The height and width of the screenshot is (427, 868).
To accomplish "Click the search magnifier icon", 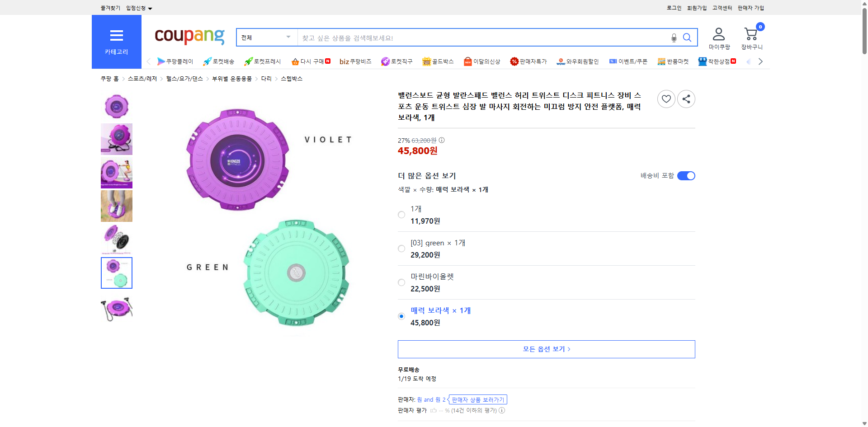I will click(687, 38).
